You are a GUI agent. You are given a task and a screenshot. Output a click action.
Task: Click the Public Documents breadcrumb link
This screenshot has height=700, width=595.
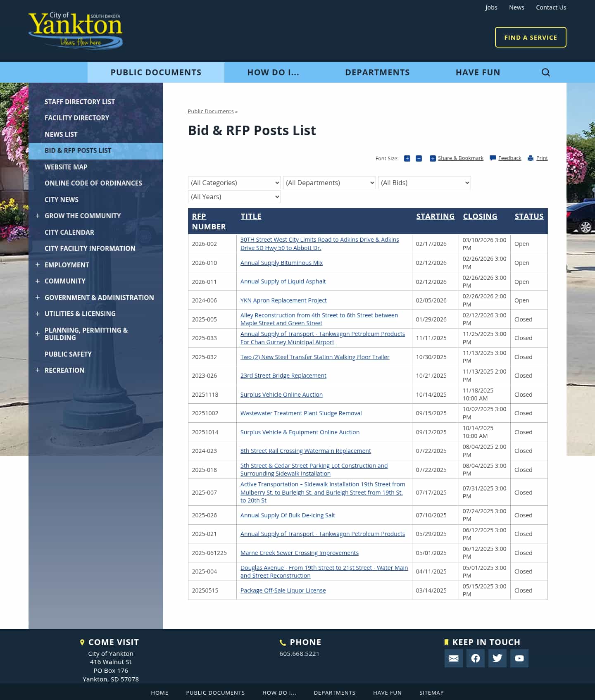pyautogui.click(x=211, y=111)
